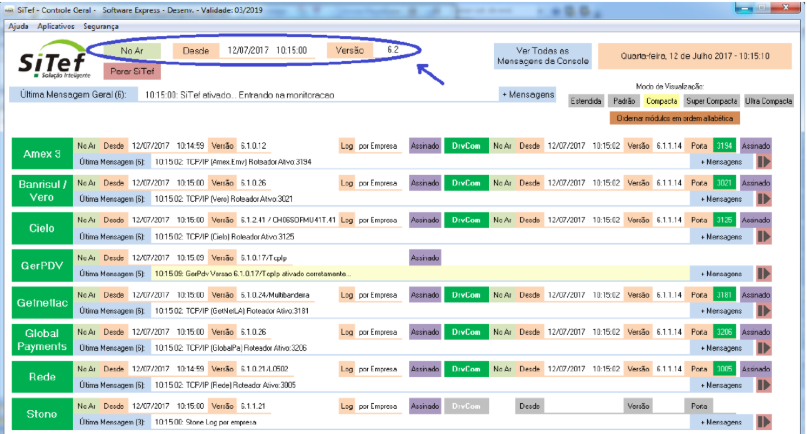Click message 'SiTef ativado.. Entrando na monitoracao'
This screenshot has width=807, height=434.
coord(257,95)
